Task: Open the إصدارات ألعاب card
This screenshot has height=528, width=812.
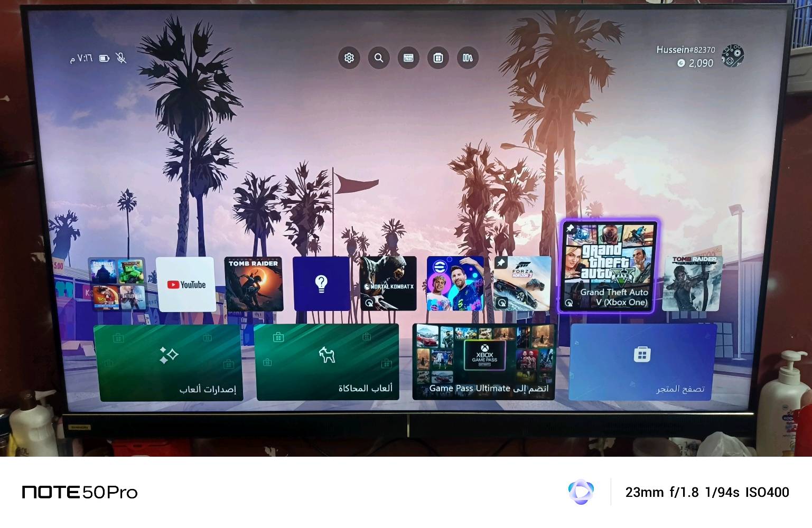Action: pyautogui.click(x=169, y=363)
